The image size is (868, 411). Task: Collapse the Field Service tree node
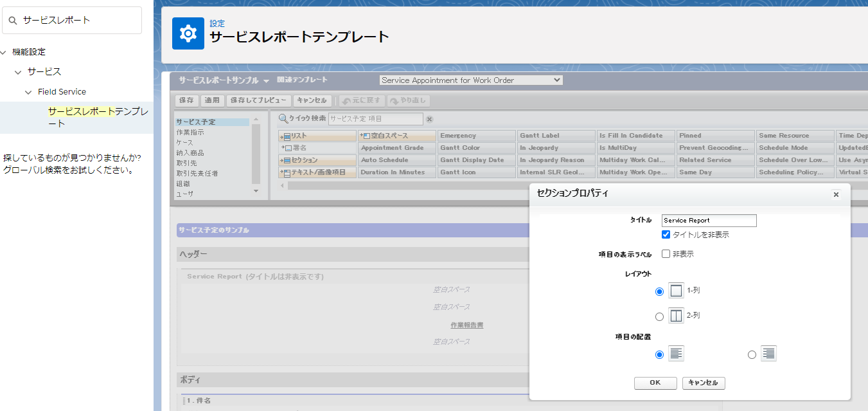[28, 92]
